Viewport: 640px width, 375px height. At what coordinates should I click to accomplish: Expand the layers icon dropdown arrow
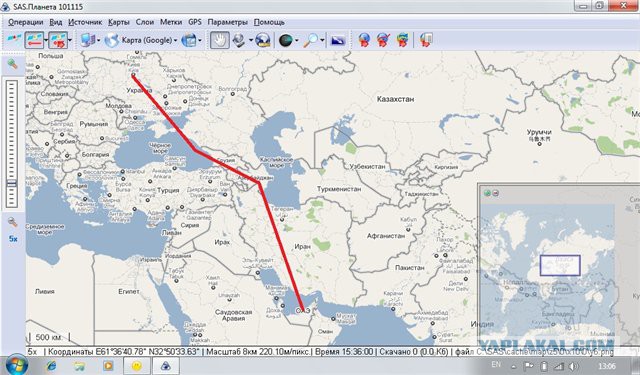click(200, 40)
